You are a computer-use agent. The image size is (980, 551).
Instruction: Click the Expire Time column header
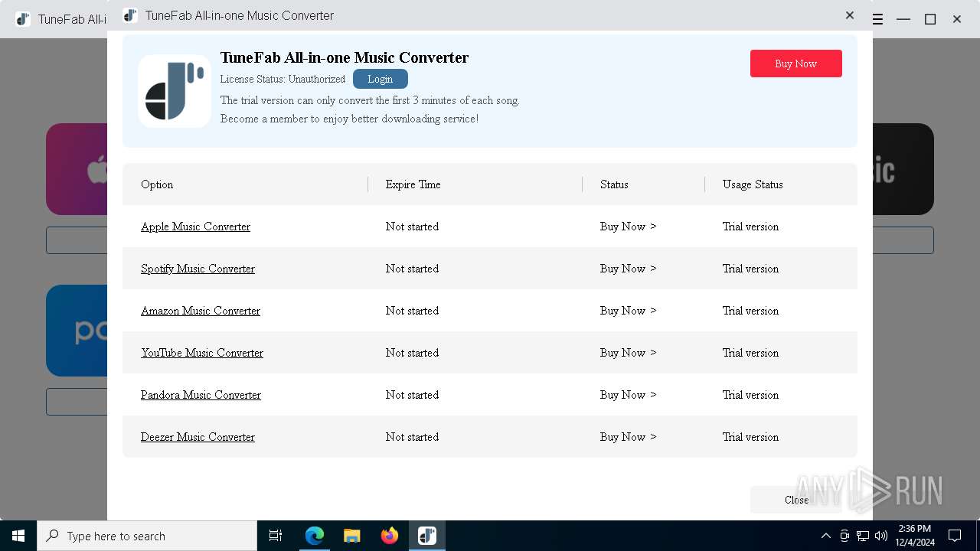413,184
